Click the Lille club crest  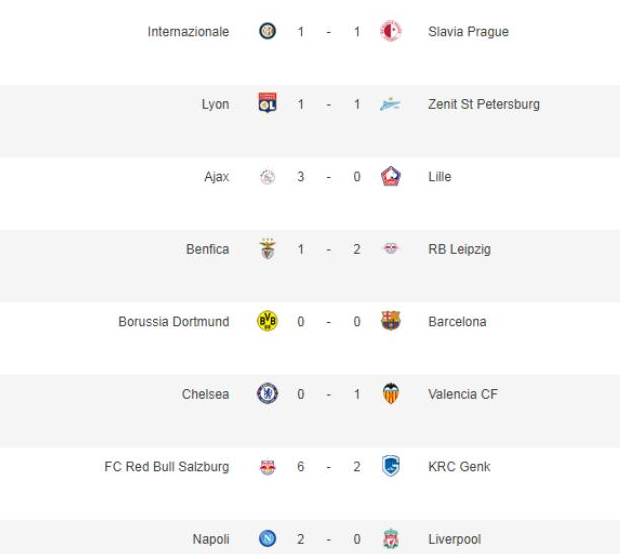point(390,176)
